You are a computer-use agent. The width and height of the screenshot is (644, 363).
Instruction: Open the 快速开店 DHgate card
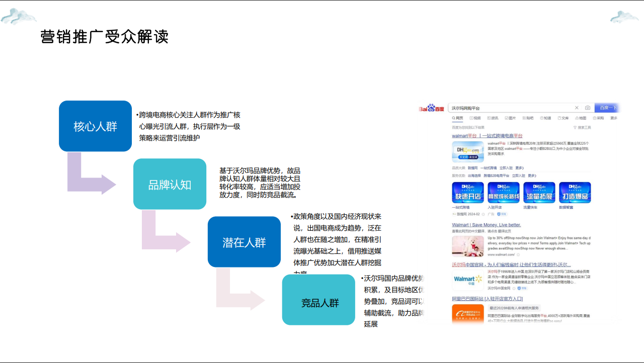(468, 192)
